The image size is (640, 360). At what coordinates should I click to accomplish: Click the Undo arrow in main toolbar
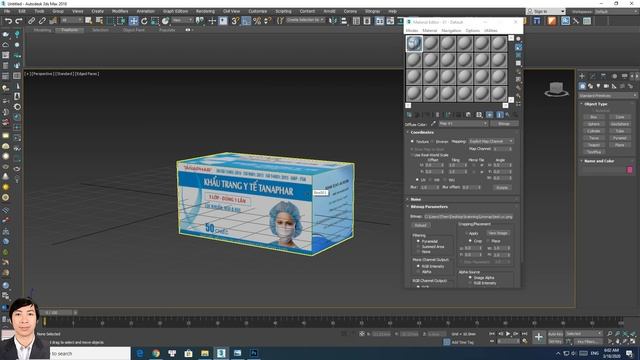[8, 21]
